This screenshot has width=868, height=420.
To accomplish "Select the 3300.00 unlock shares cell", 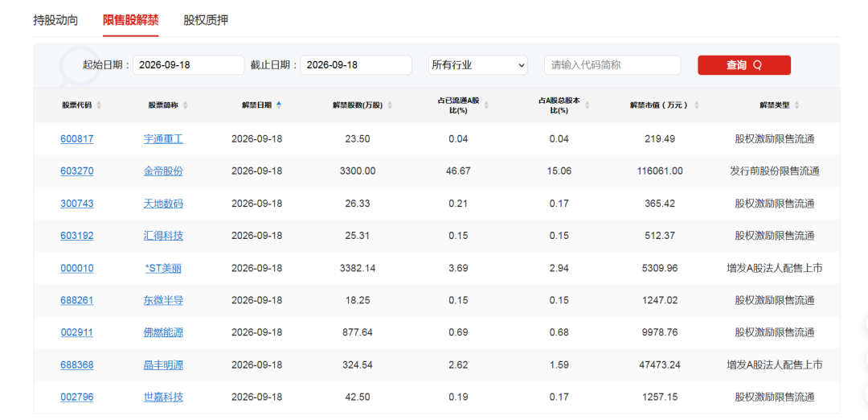I will (x=358, y=171).
